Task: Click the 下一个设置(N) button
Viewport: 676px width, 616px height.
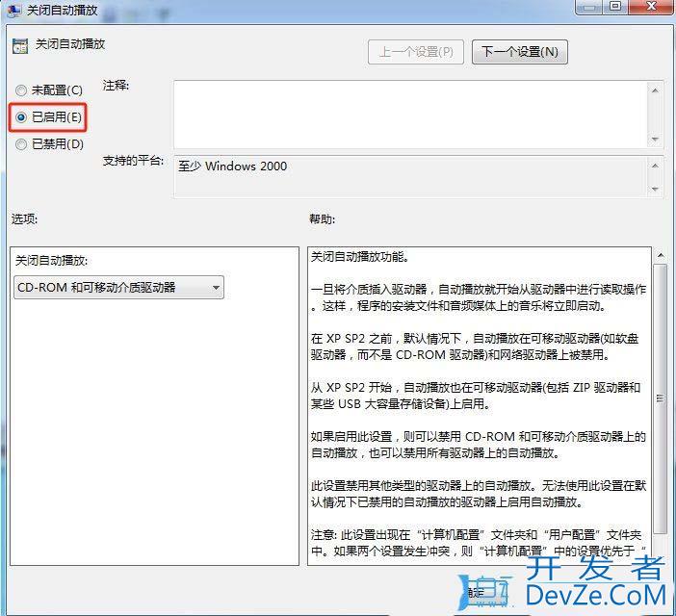Action: (519, 52)
